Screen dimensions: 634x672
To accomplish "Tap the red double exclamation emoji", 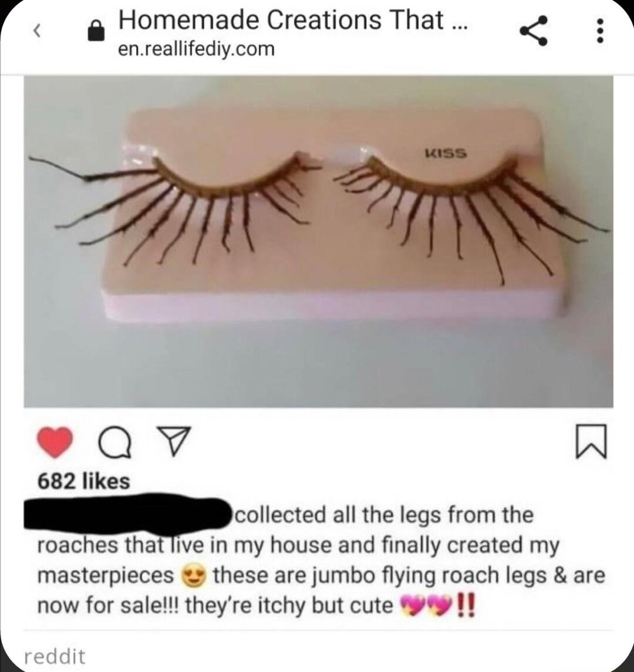I will pos(466,605).
